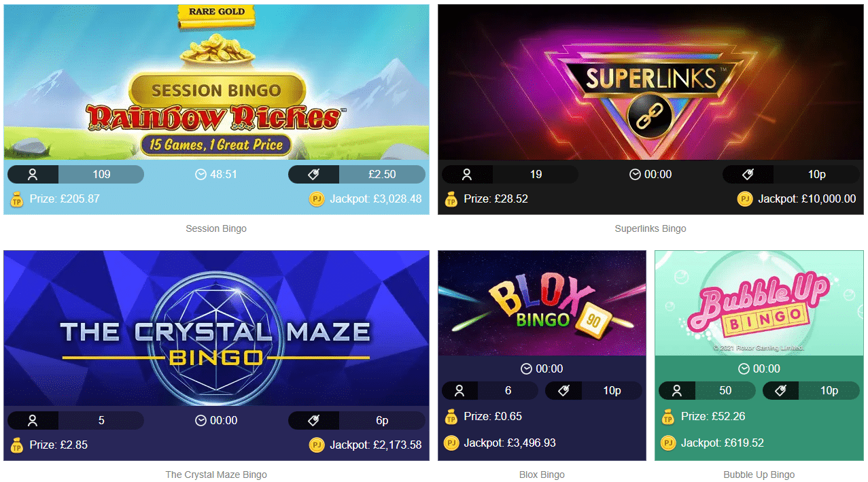Click the player count icon on Blox Bingo
Image resolution: width=868 pixels, height=482 pixels.
coord(459,391)
